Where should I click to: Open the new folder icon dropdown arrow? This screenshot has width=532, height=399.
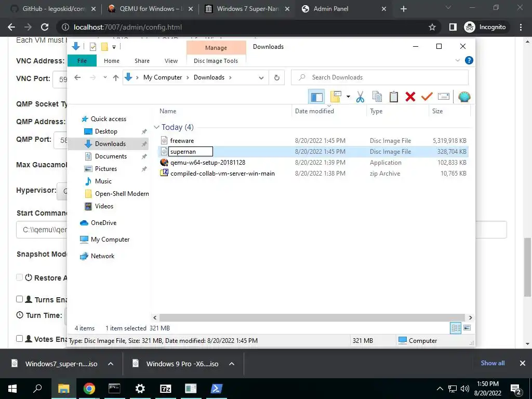348,97
